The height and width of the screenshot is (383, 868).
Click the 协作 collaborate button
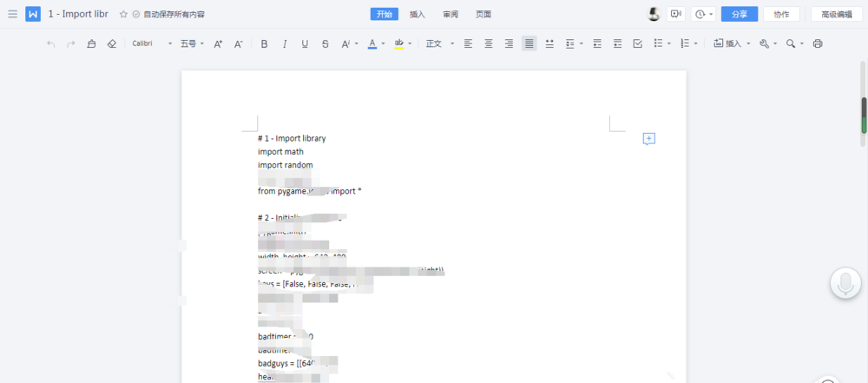click(781, 15)
